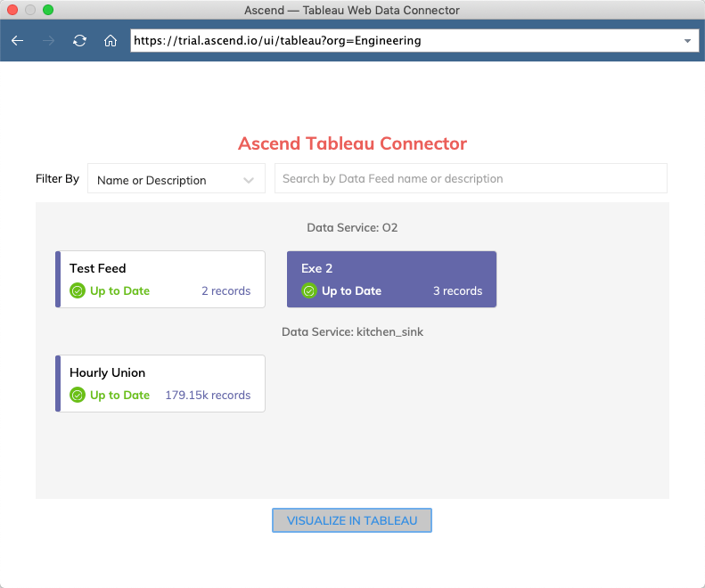Click the Data Feed search box
705x588 pixels.
(x=471, y=178)
